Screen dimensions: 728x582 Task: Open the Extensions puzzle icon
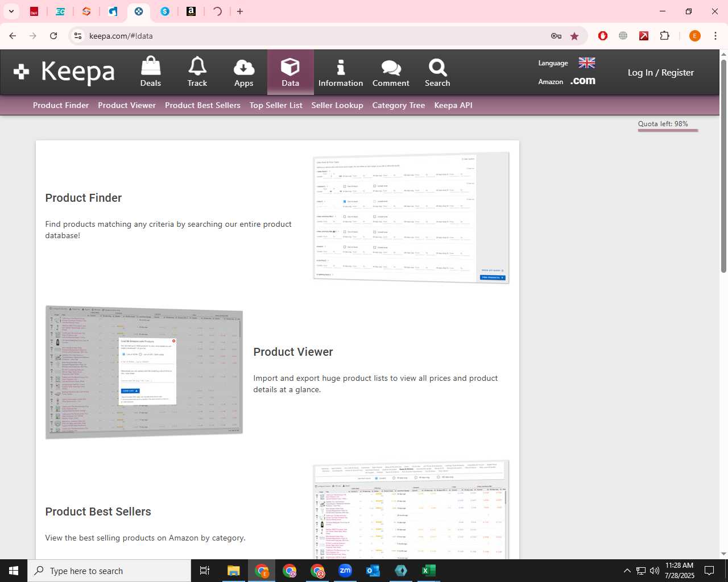tap(664, 36)
